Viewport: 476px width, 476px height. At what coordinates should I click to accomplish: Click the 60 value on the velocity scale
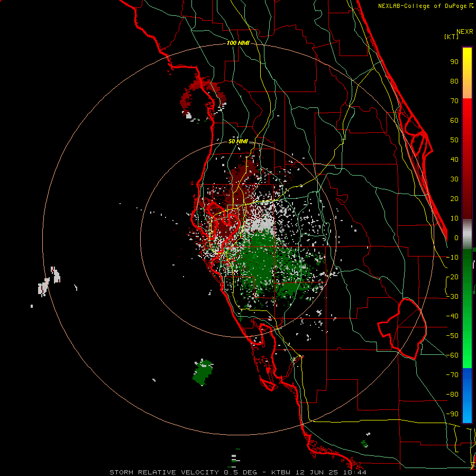454,120
